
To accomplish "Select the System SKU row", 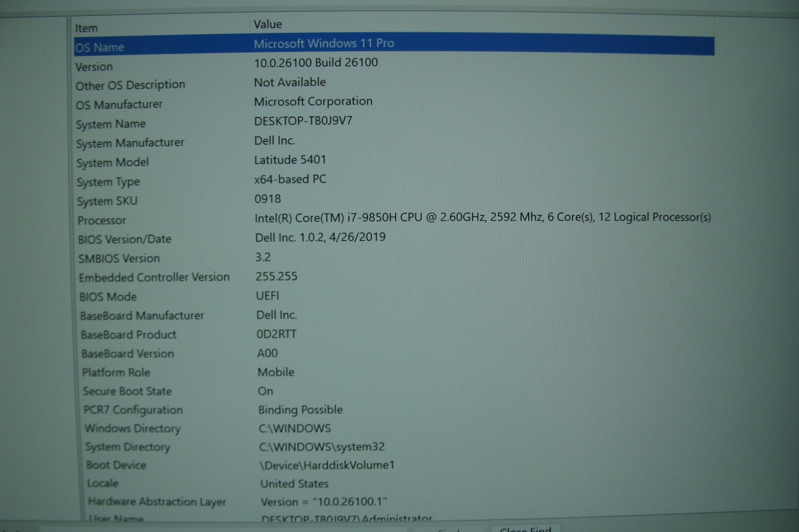I will (107, 201).
